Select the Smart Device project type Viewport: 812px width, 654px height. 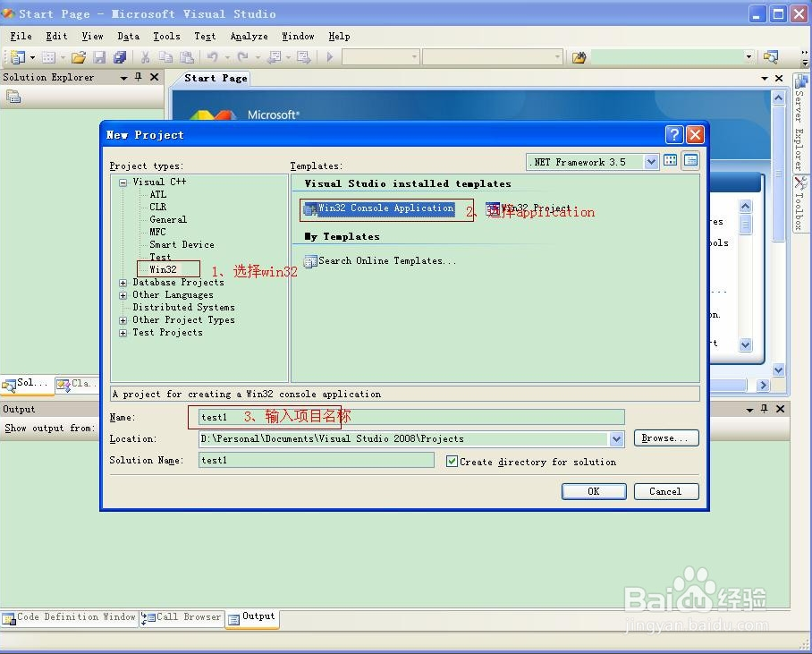pyautogui.click(x=182, y=244)
